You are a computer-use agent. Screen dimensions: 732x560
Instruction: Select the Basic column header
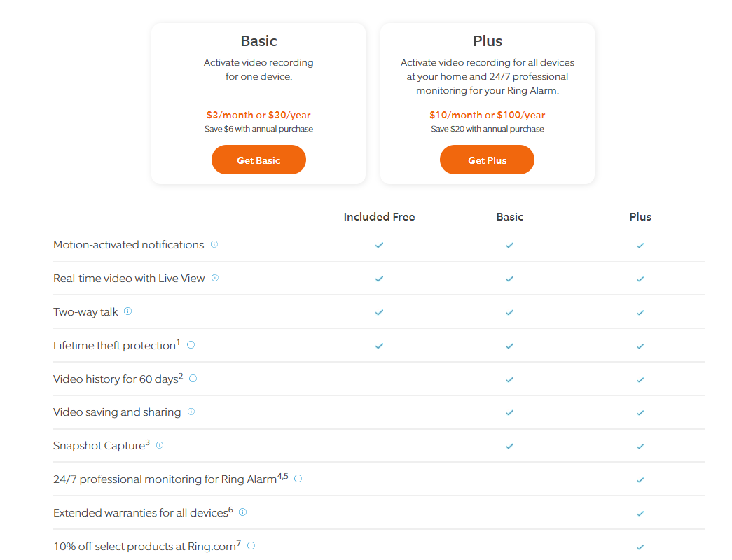(509, 216)
